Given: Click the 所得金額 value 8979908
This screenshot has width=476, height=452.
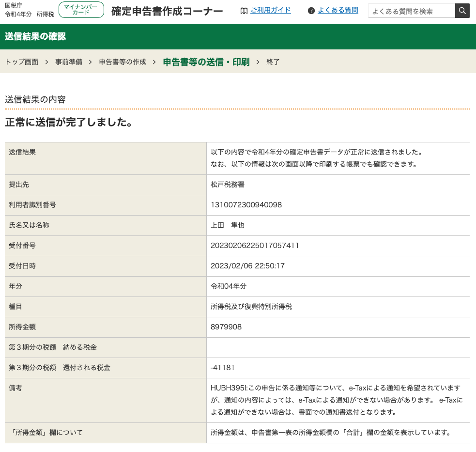Looking at the screenshot, I should click(226, 327).
